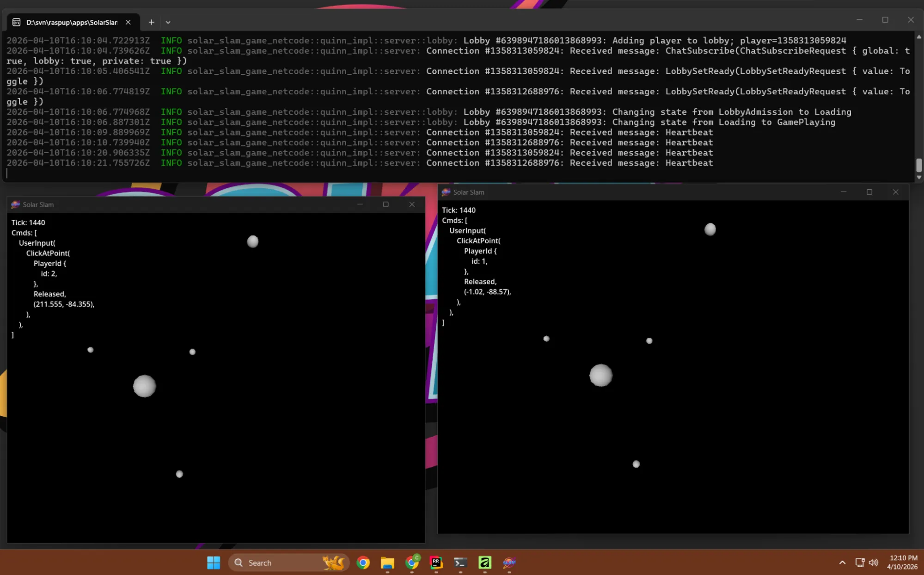
Task: Open Google Chrome from taskbar
Action: click(363, 563)
